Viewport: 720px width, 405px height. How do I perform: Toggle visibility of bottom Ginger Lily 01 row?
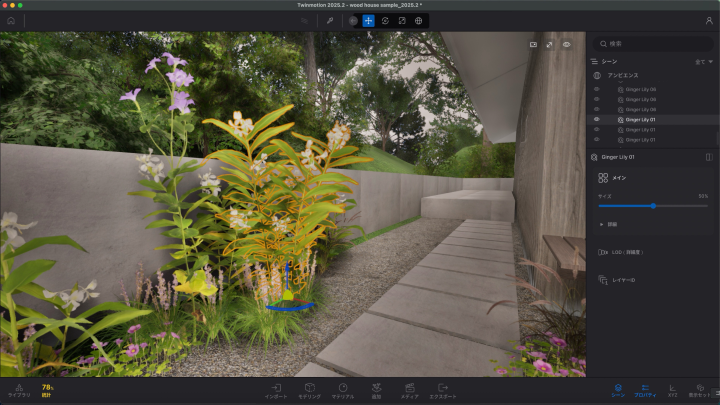(596, 140)
